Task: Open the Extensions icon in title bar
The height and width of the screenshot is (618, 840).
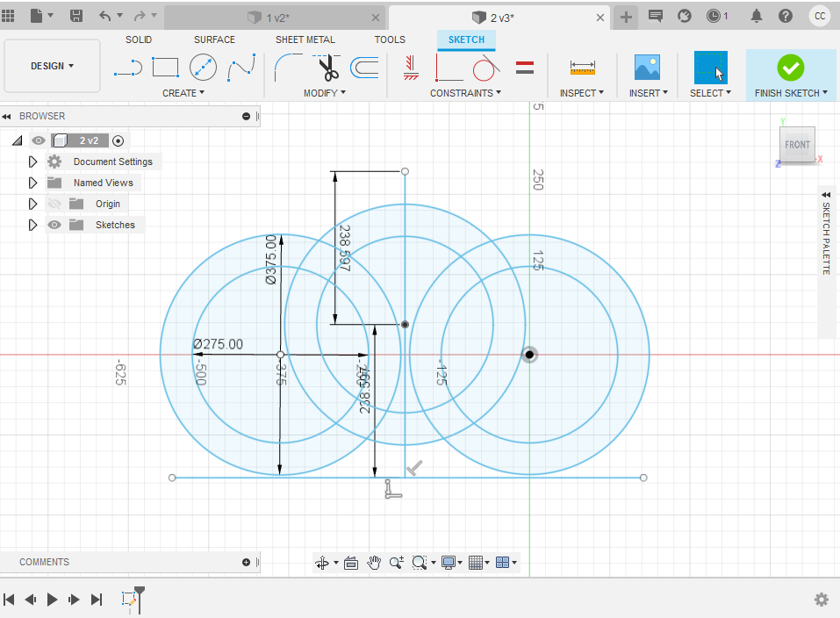Action: (x=685, y=16)
